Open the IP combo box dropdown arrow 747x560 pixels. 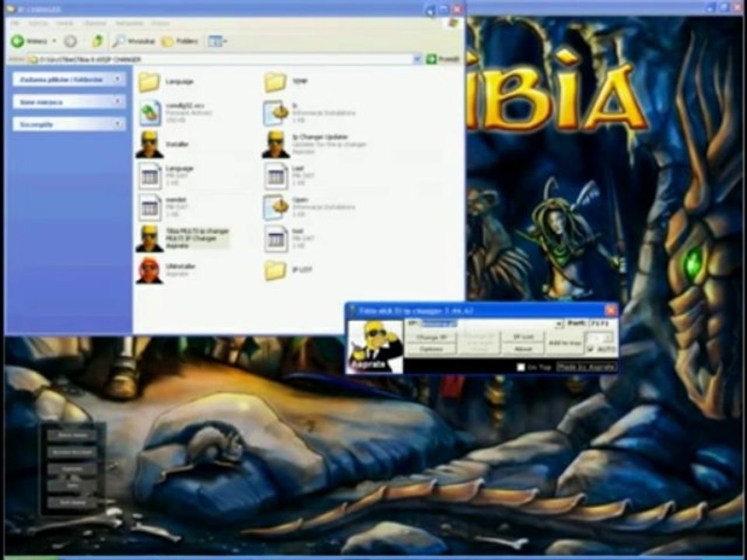coord(559,324)
